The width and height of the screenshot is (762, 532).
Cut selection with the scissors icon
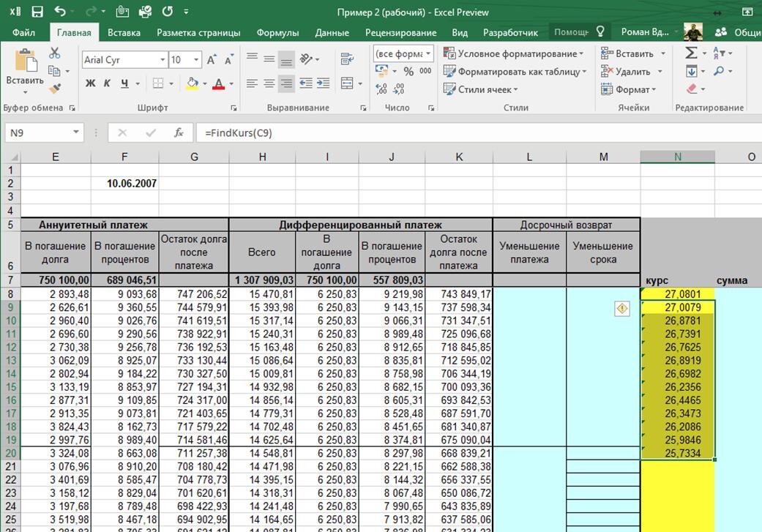tap(54, 53)
